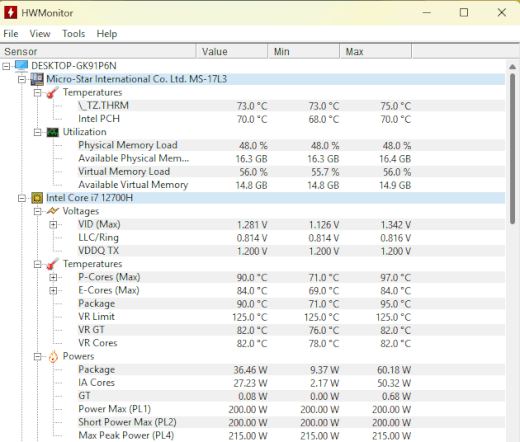The image size is (520, 442).
Task: Click the 69.0 °C E-Cores min value
Action: click(324, 291)
